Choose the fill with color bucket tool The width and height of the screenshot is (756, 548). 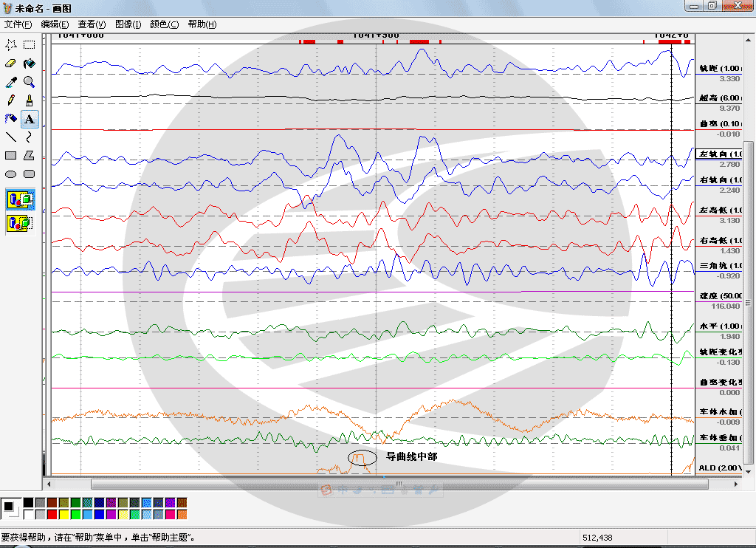point(30,64)
